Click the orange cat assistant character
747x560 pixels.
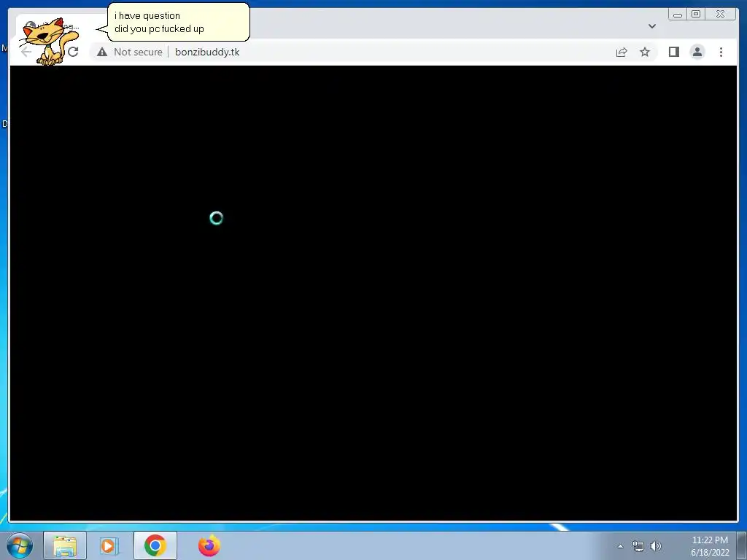coord(49,42)
